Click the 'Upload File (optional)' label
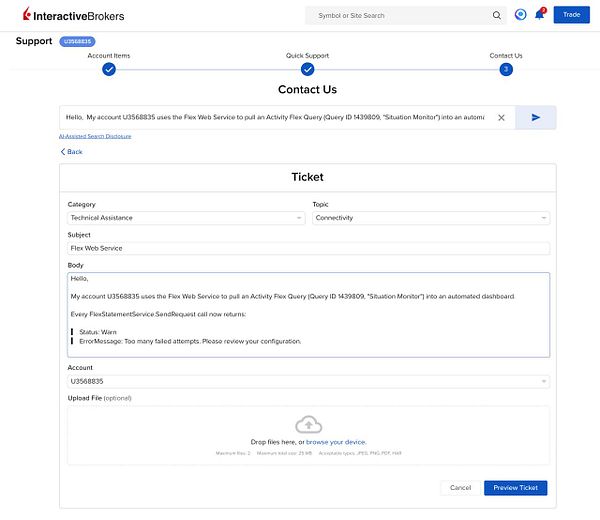The image size is (600, 520). (x=99, y=398)
